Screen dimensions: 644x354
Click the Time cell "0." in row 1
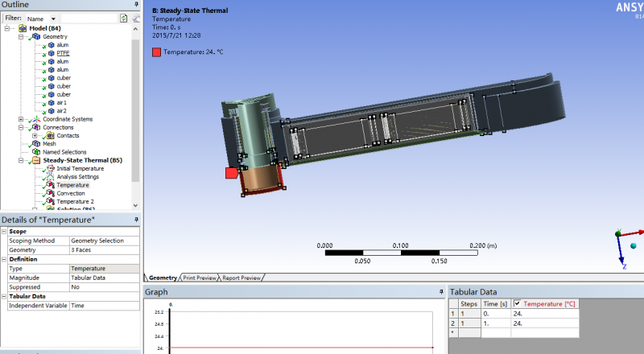[496, 314]
